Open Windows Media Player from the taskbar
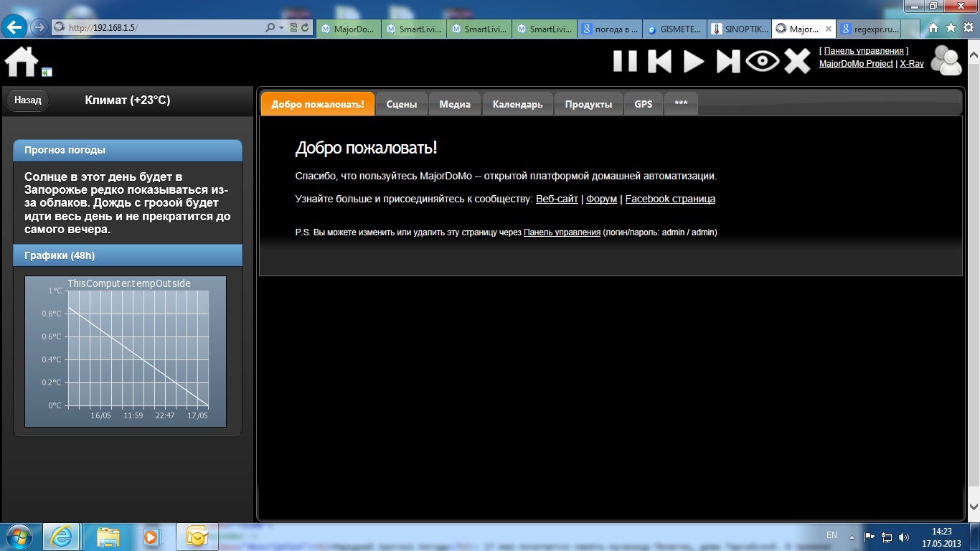 [151, 537]
